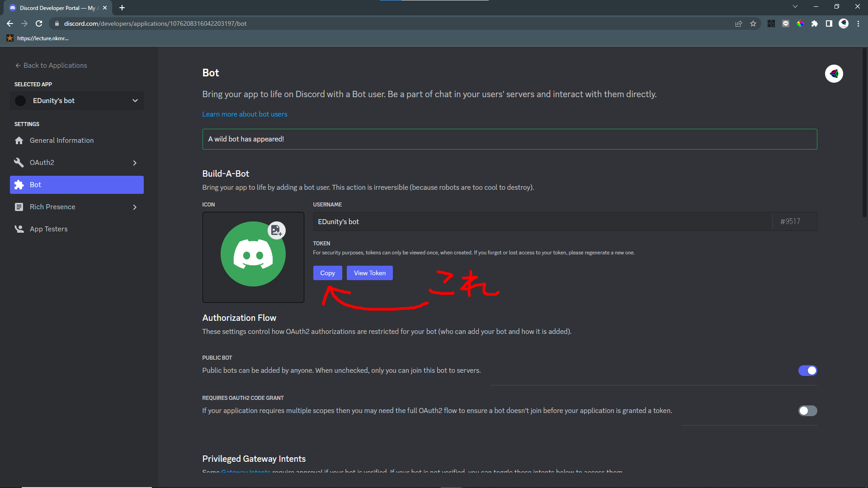
Task: Bookmark this page with the star icon
Action: (x=753, y=23)
